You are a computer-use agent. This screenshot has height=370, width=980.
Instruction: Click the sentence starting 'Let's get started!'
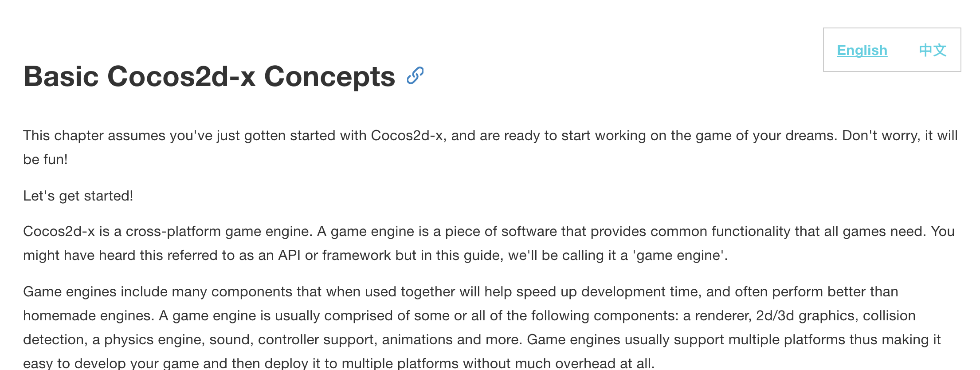coord(78,195)
